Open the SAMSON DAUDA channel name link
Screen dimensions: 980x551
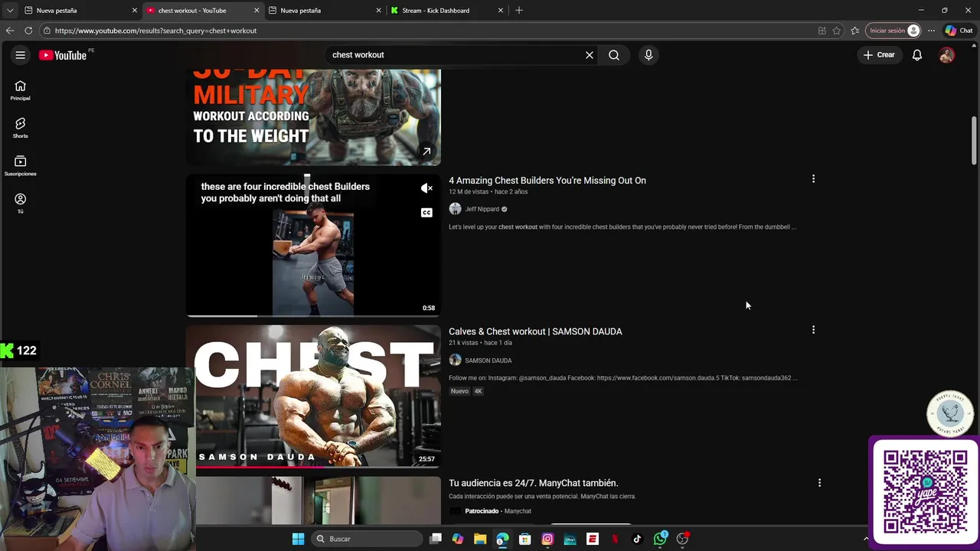coord(488,360)
